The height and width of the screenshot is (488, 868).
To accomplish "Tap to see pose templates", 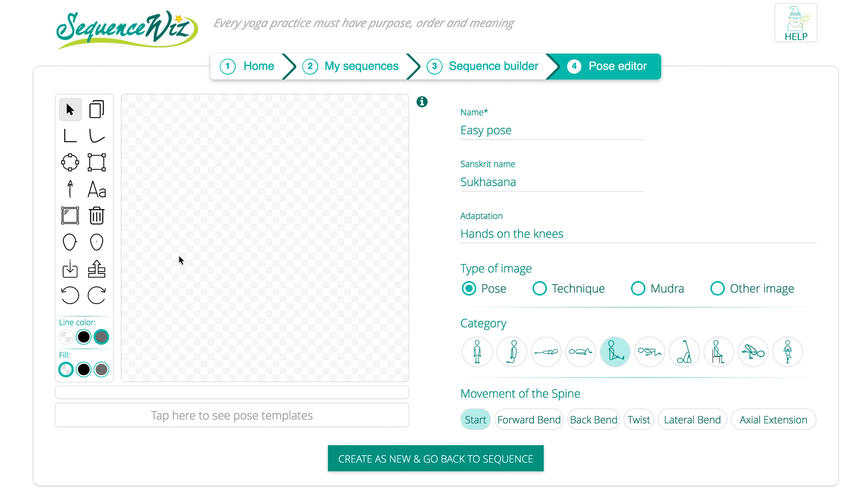I will click(x=232, y=415).
